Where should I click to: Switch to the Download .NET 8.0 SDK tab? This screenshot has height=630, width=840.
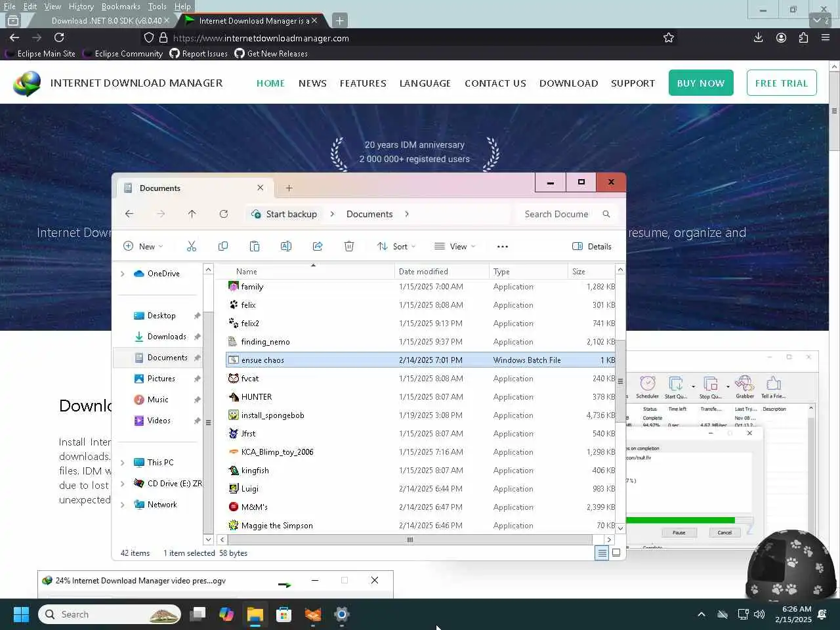(x=105, y=21)
